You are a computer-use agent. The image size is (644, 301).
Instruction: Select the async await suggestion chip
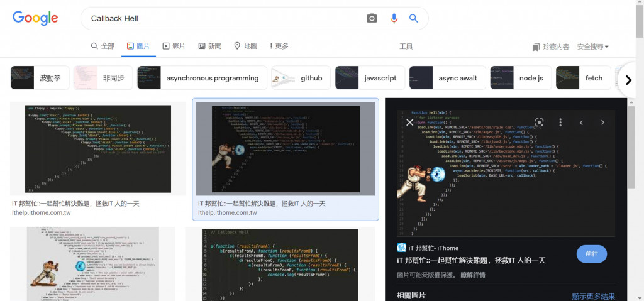[x=447, y=78]
